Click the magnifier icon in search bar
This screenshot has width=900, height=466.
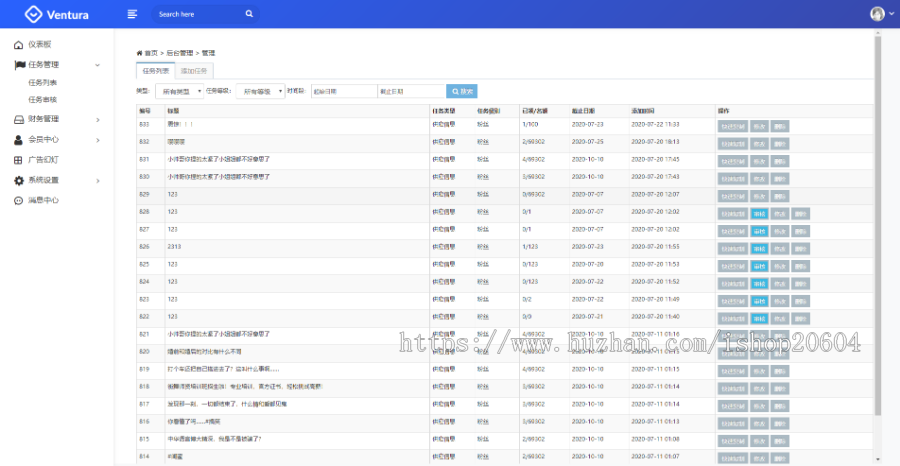(249, 14)
